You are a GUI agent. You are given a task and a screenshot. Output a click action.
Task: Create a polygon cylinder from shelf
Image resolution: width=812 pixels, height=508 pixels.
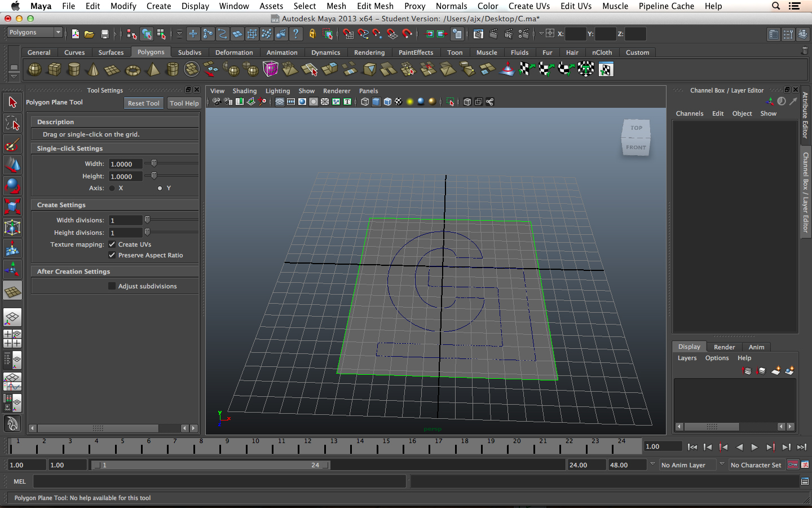(74, 69)
